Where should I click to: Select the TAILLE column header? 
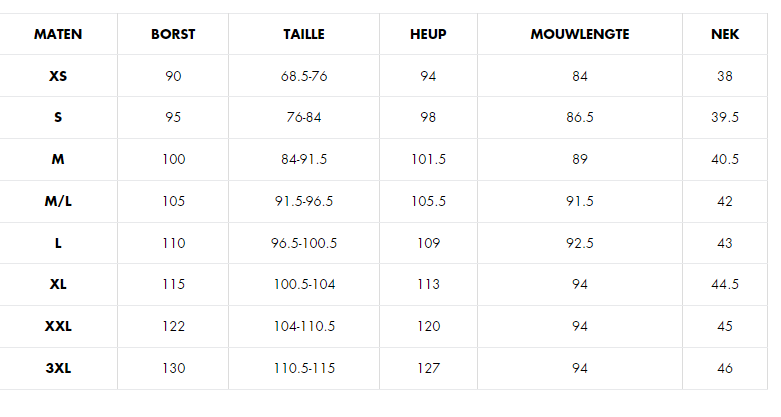304,34
